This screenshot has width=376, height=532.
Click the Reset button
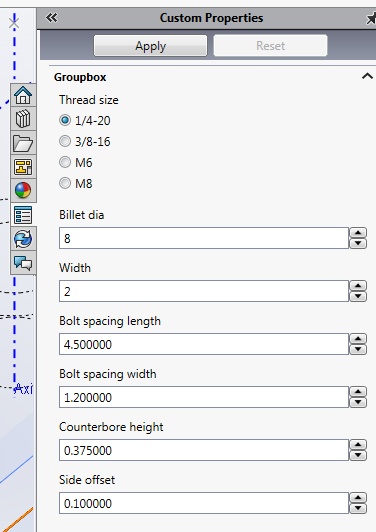[x=270, y=45]
